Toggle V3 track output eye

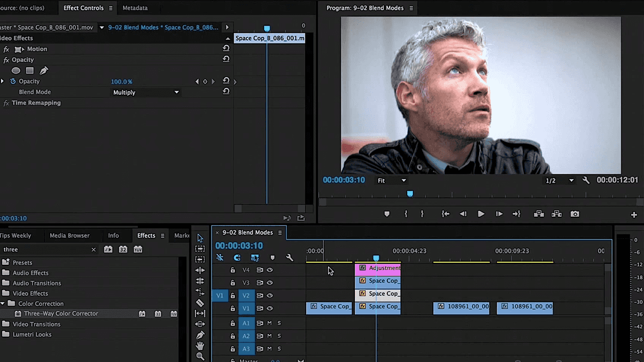[x=269, y=283]
